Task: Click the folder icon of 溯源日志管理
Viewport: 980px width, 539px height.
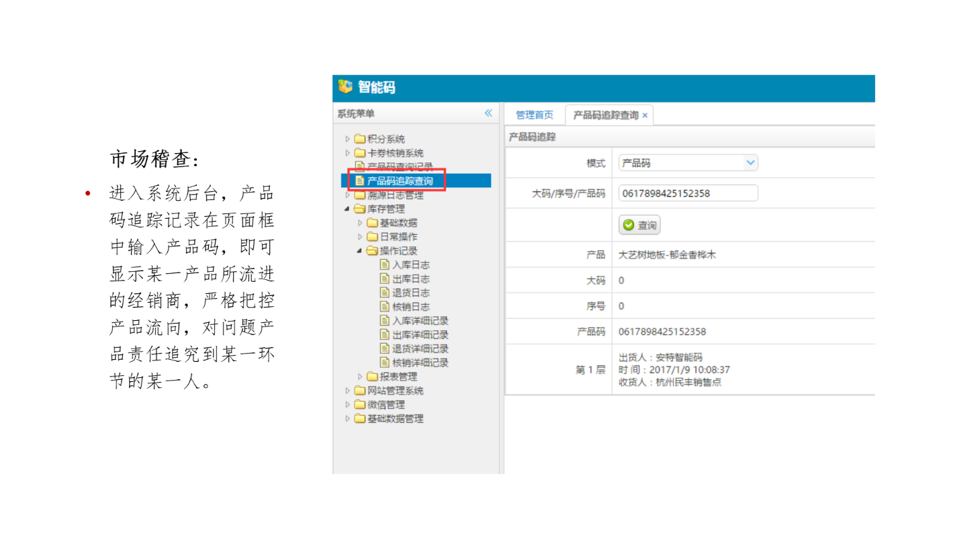Action: click(360, 195)
